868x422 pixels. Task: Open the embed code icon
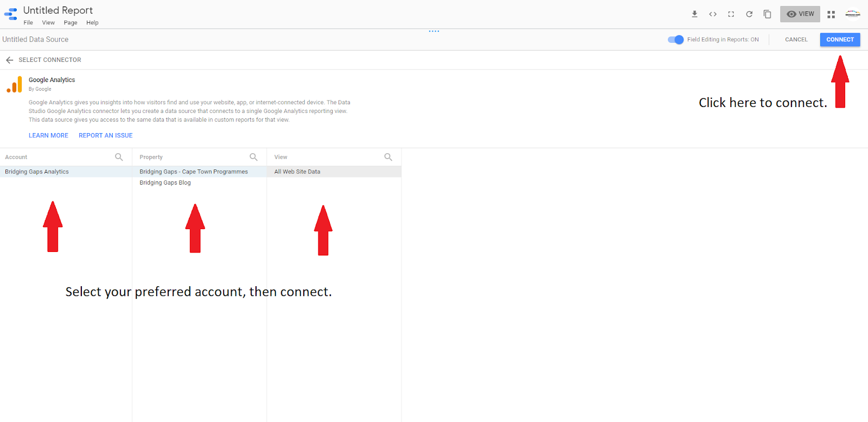tap(713, 14)
